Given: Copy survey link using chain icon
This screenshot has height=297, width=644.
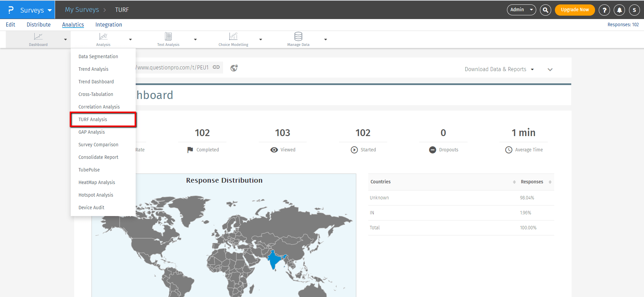Looking at the screenshot, I should (216, 67).
